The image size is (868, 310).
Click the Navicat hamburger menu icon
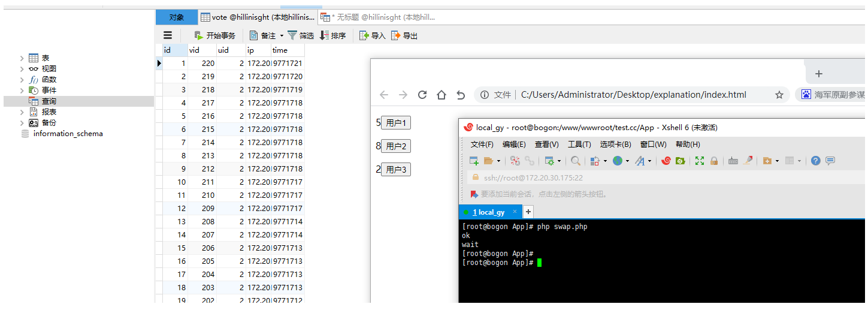(x=168, y=35)
